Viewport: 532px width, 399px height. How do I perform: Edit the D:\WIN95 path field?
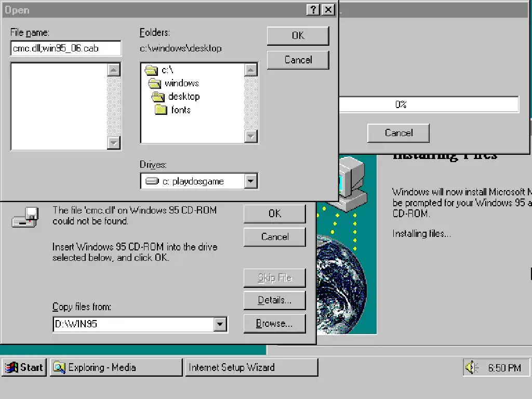pyautogui.click(x=134, y=324)
